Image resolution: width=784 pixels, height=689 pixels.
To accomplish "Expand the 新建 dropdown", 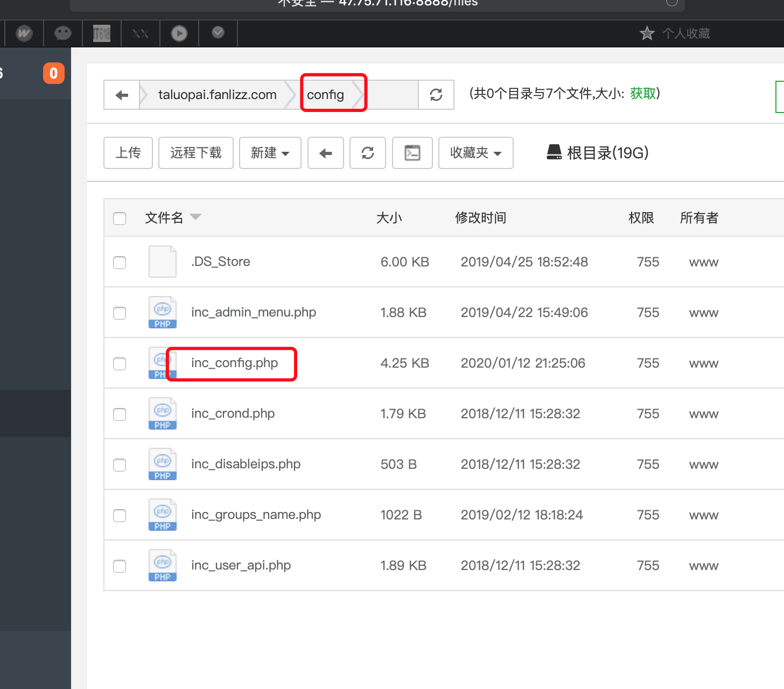I will (270, 153).
